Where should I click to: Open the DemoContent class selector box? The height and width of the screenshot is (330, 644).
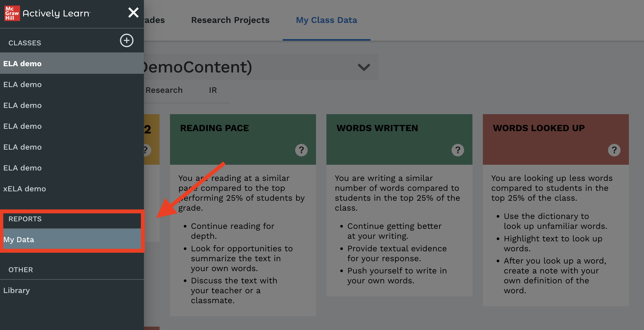(261, 67)
